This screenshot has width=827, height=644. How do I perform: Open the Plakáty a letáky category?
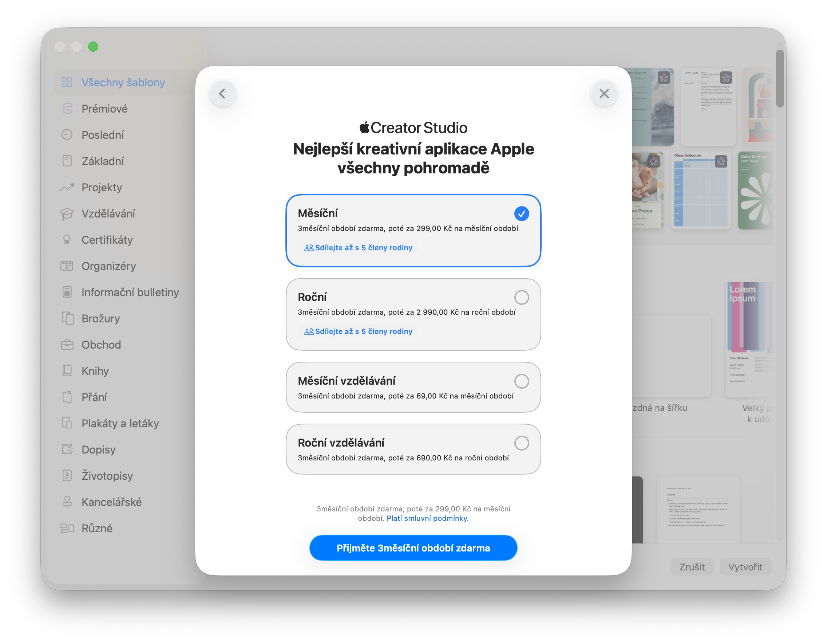[120, 423]
